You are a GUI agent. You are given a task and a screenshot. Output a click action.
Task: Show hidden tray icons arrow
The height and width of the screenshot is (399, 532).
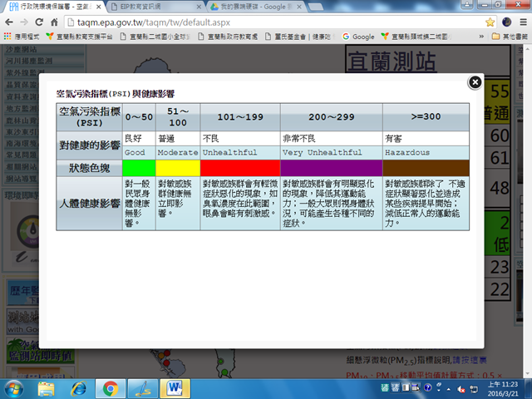click(449, 389)
